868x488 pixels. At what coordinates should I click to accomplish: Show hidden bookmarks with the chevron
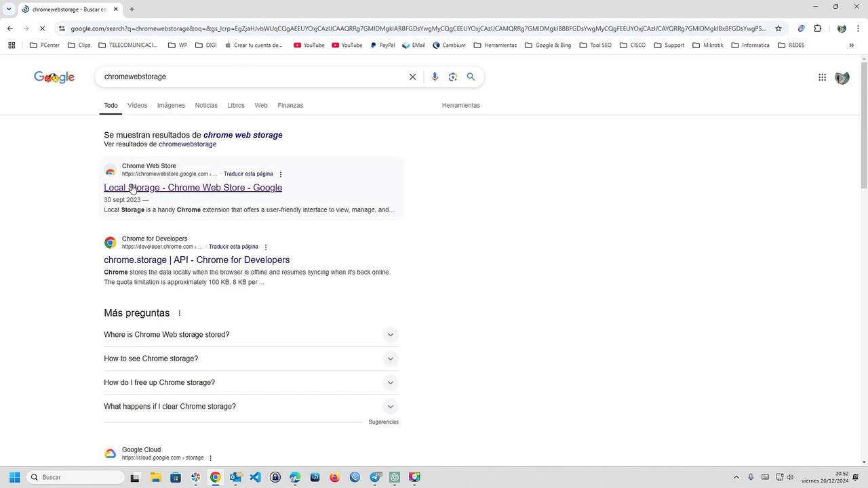(852, 45)
